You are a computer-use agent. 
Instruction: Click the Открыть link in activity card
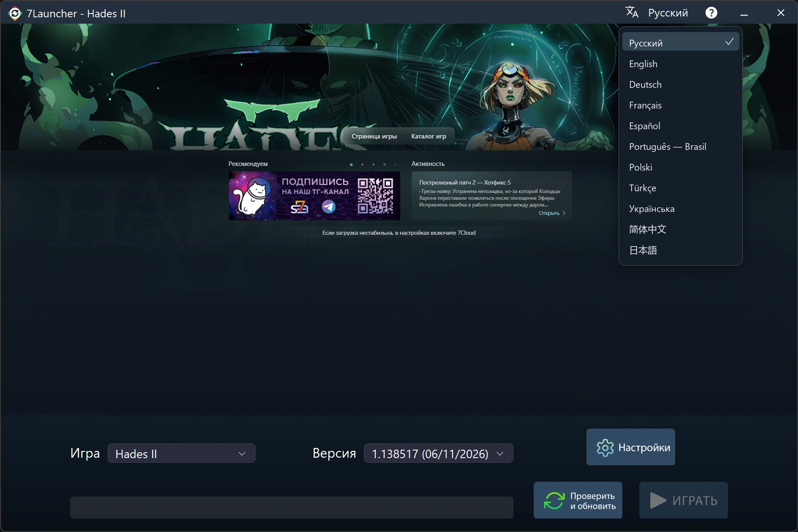coord(552,213)
